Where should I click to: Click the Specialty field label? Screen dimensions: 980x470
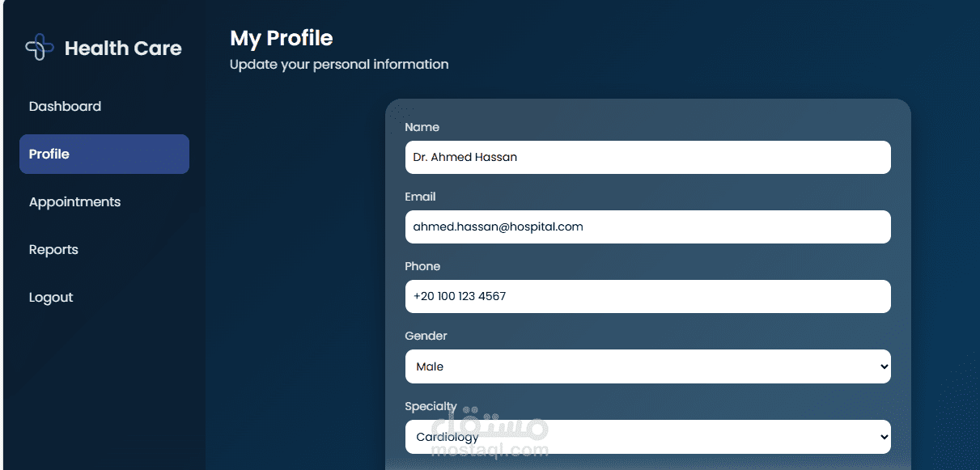[431, 406]
